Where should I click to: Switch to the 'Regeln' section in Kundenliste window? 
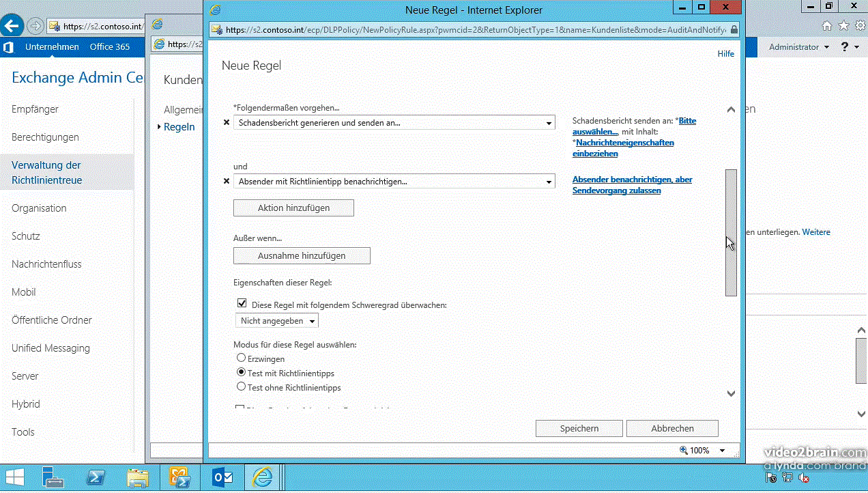pyautogui.click(x=179, y=127)
